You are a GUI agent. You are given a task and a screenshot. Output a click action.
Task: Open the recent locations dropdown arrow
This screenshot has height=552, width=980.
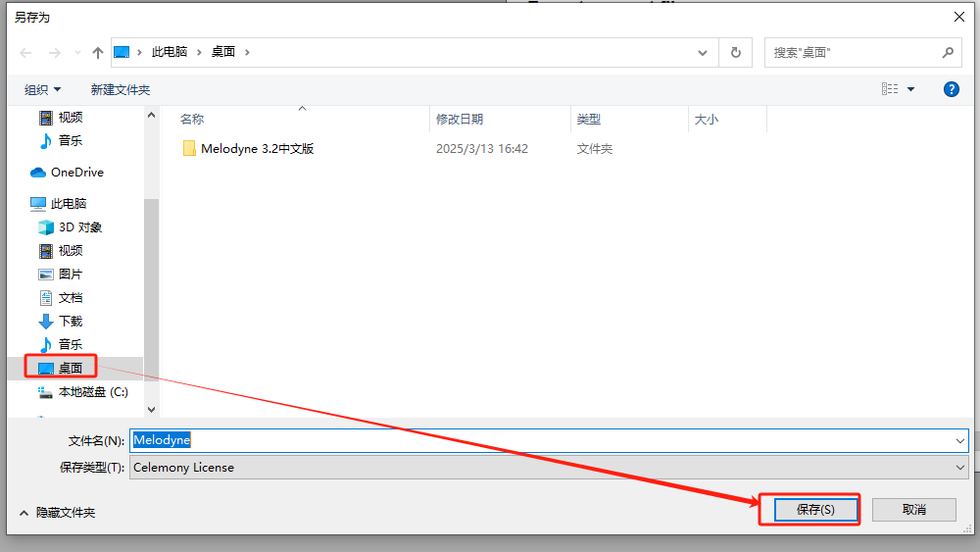pos(77,53)
